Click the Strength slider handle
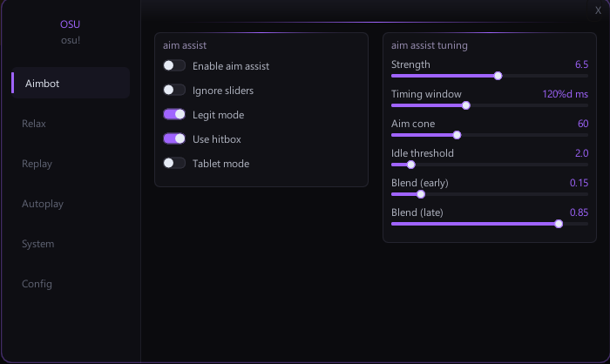This screenshot has height=364, width=610. coord(498,76)
